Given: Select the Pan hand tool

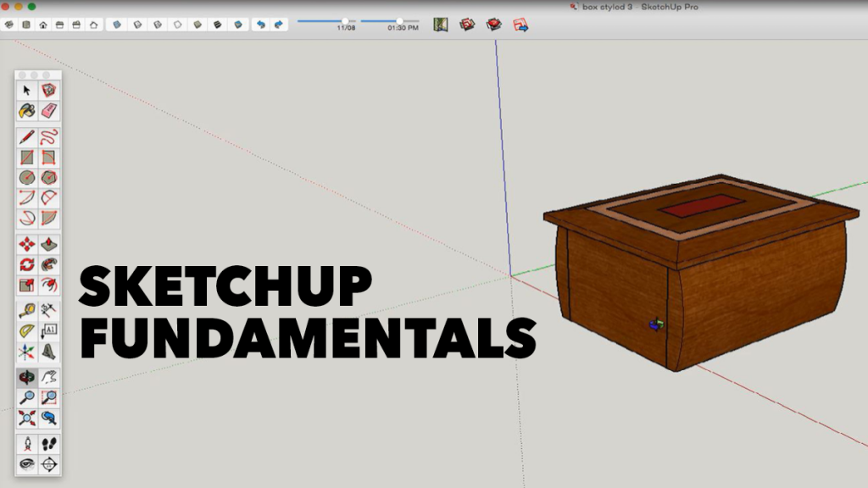Looking at the screenshot, I should (x=48, y=377).
